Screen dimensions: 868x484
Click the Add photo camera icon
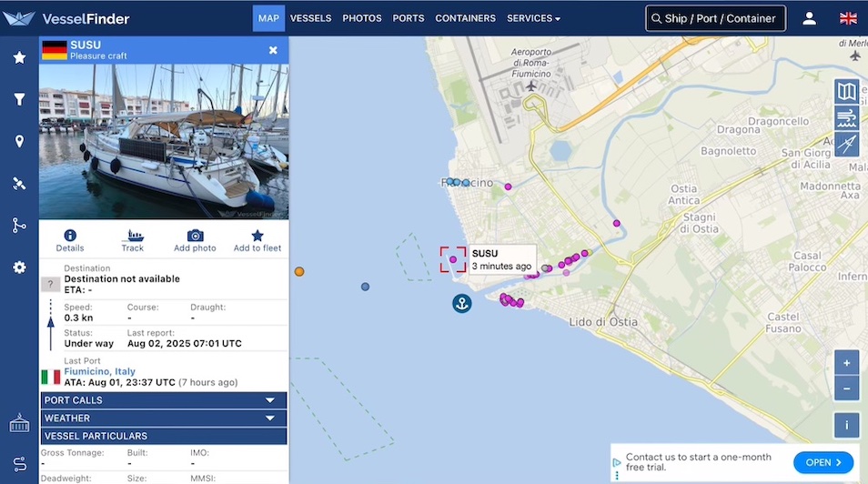click(195, 236)
